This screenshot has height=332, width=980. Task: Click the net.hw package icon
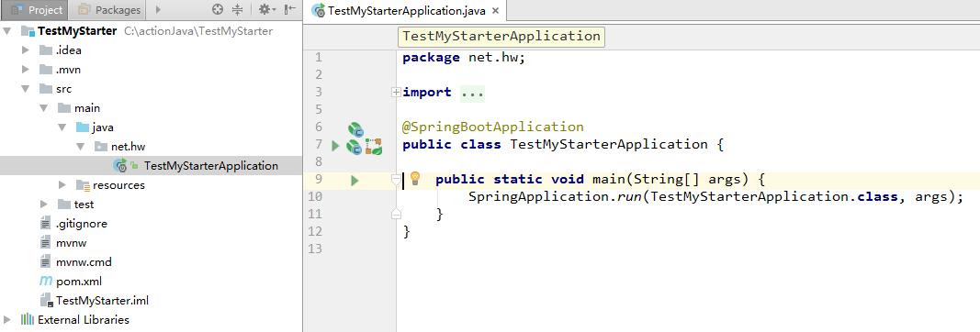tap(101, 148)
